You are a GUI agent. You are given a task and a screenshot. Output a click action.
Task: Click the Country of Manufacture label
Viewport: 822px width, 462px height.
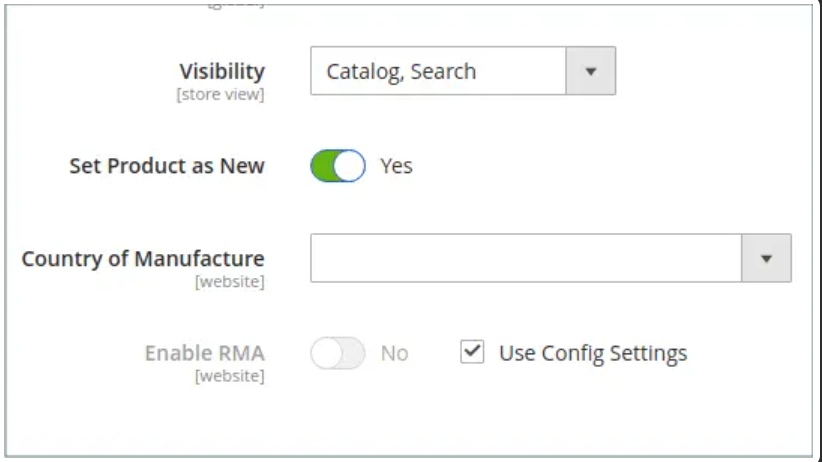coord(143,259)
